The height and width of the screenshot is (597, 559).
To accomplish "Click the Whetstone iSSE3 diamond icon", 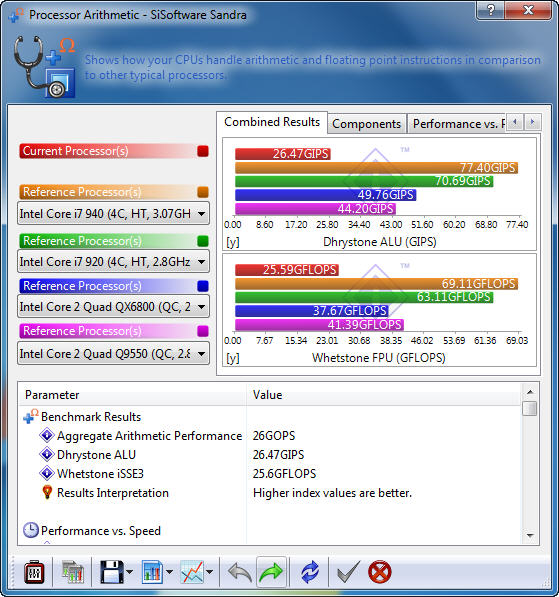I will click(x=47, y=473).
